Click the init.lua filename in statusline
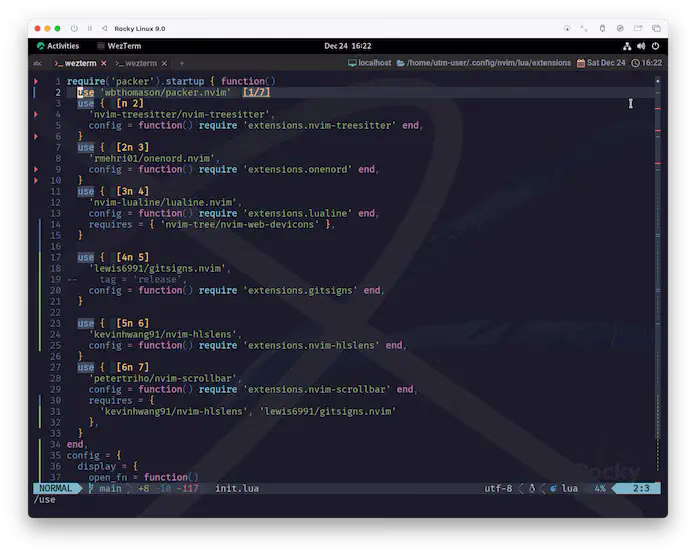This screenshot has height=555, width=696. 237,488
